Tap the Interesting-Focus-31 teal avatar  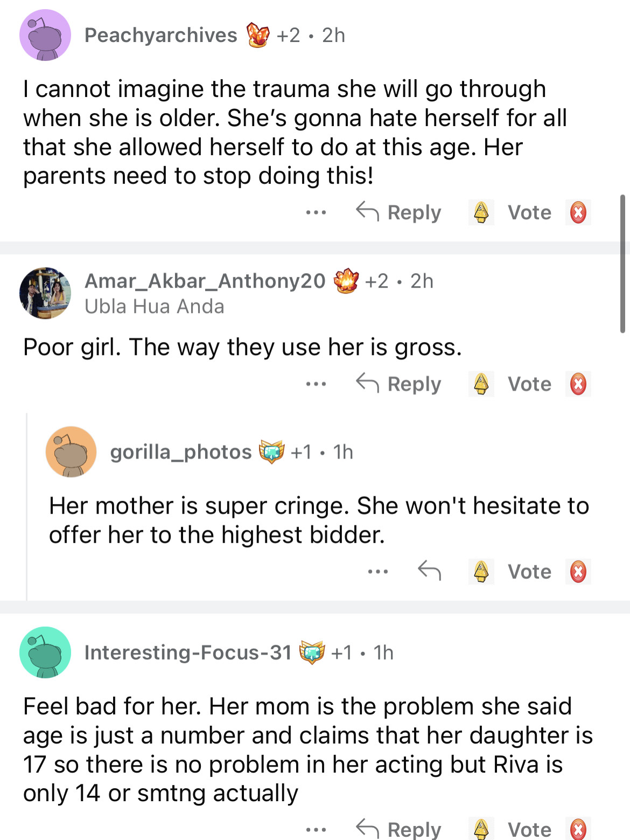(45, 652)
